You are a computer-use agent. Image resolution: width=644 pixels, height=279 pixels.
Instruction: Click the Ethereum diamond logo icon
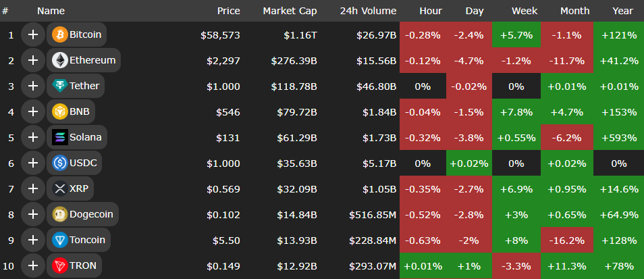point(59,60)
